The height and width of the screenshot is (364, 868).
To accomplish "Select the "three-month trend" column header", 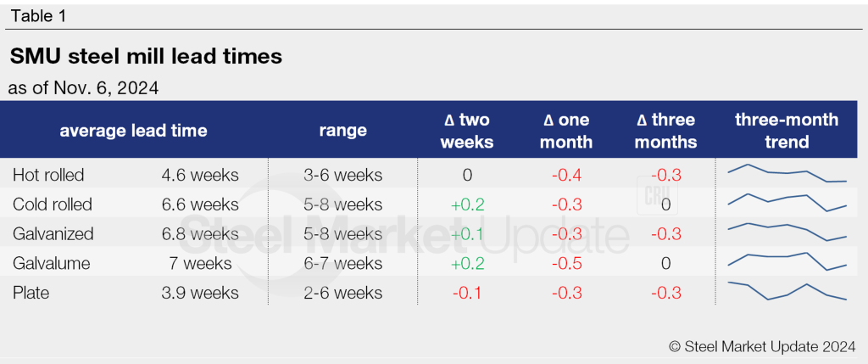I will (787, 131).
